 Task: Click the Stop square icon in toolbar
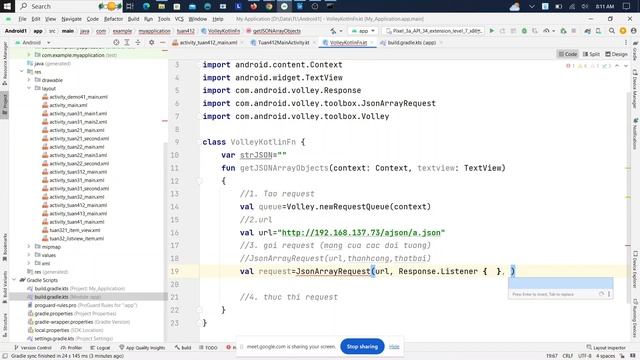(x=573, y=31)
